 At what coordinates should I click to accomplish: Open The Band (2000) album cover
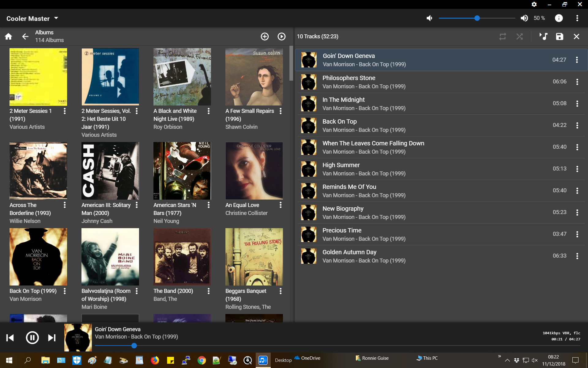182,257
